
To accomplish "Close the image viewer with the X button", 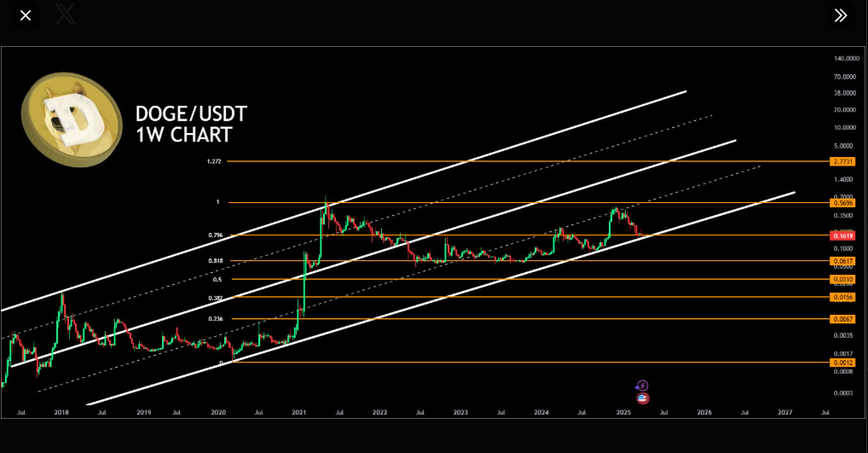I will point(26,15).
